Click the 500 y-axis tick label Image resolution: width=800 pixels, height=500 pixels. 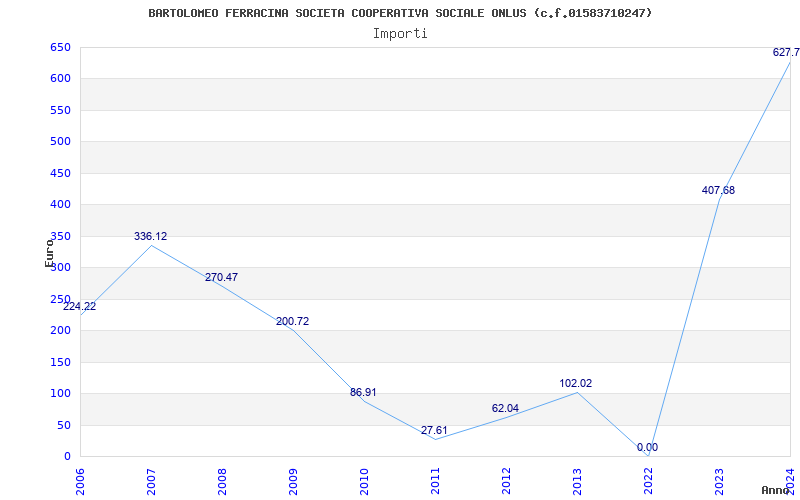[x=60, y=141]
